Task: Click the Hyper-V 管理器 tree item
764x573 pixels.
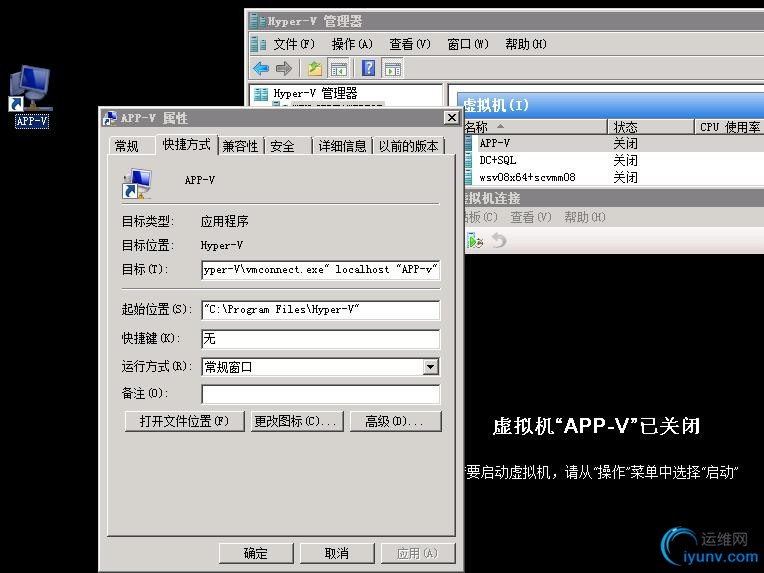Action: (315, 94)
